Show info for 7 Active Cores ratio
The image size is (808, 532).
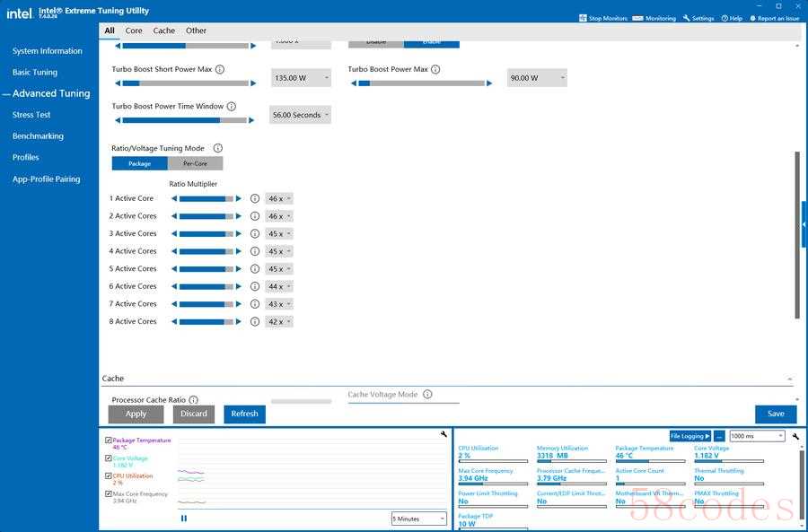click(255, 304)
